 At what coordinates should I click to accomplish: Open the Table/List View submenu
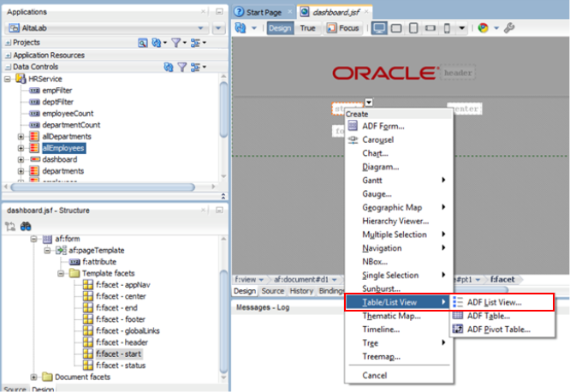click(398, 302)
